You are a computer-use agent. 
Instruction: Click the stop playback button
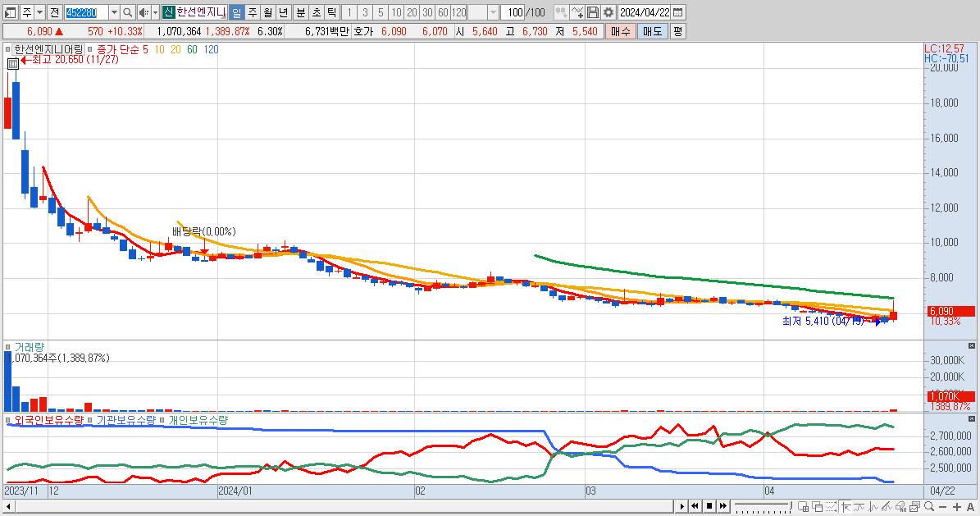(709, 506)
